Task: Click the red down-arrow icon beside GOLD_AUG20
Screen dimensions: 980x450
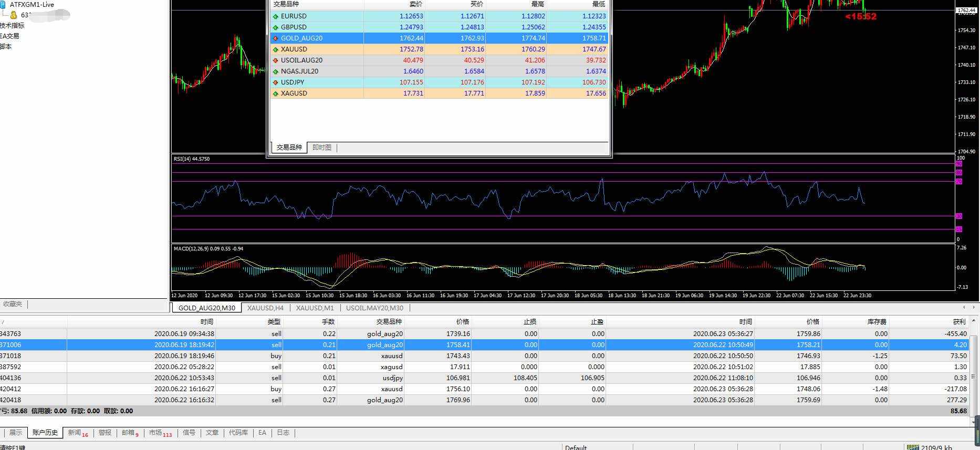Action: [x=275, y=38]
